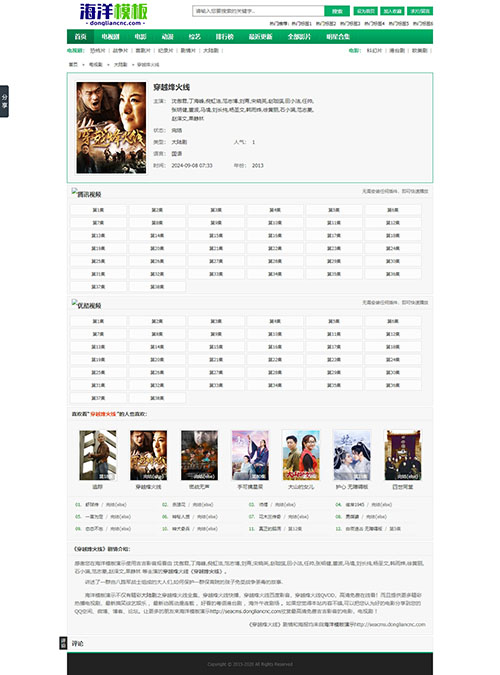Open the 排行榜 navigation item

(x=224, y=37)
